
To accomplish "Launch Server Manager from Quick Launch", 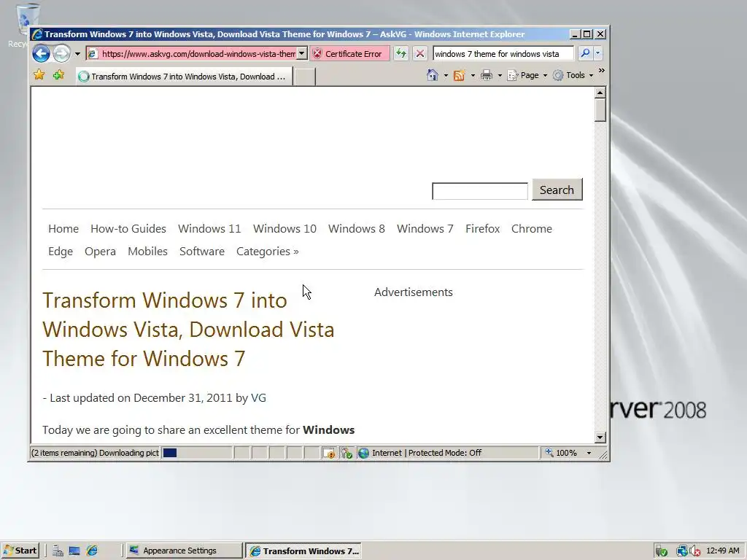I will (58, 551).
